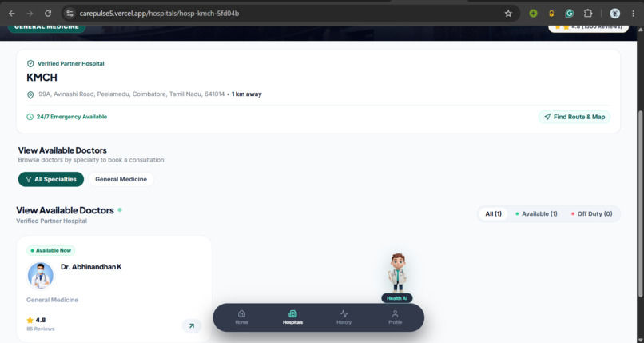Click Dr. Abhinandhan K's profile photo

pyautogui.click(x=40, y=276)
